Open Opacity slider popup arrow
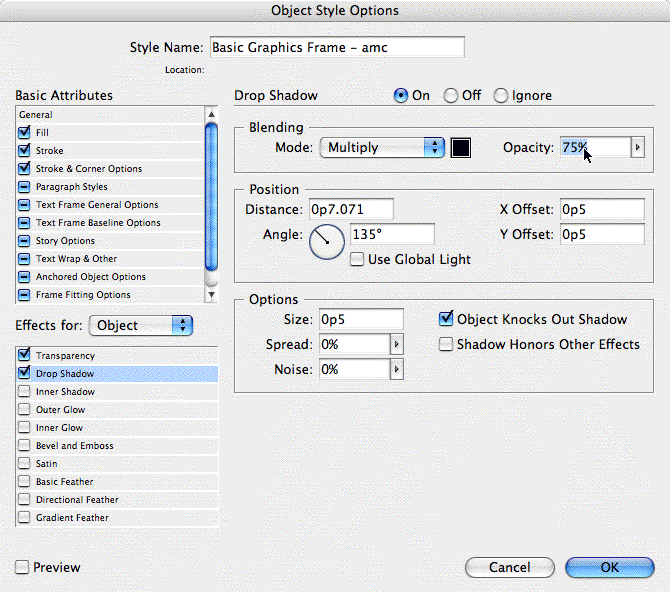Viewport: 670px width, 592px height. click(638, 147)
